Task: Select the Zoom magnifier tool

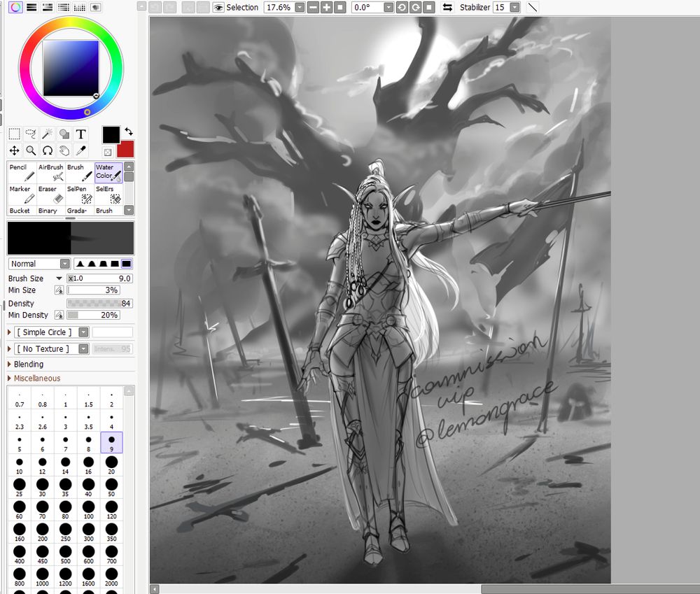Action: point(31,150)
